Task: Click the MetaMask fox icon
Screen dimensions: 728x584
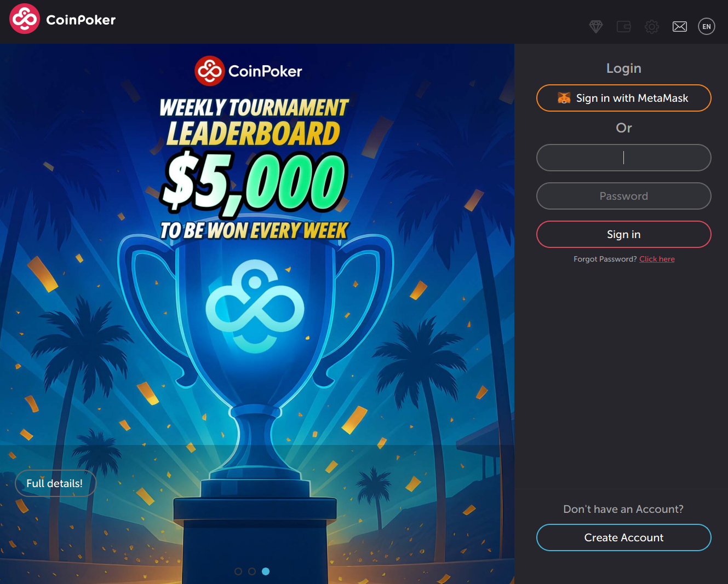Action: tap(564, 98)
